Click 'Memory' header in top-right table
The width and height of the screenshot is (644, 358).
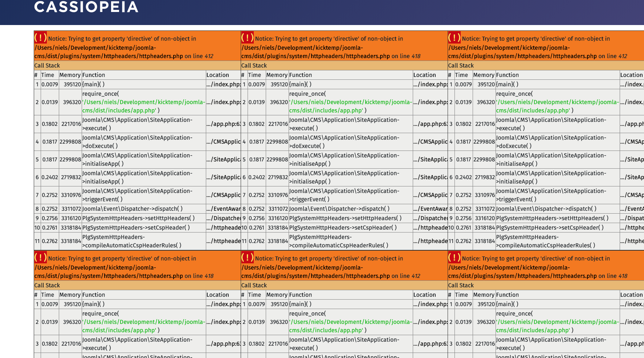[484, 75]
